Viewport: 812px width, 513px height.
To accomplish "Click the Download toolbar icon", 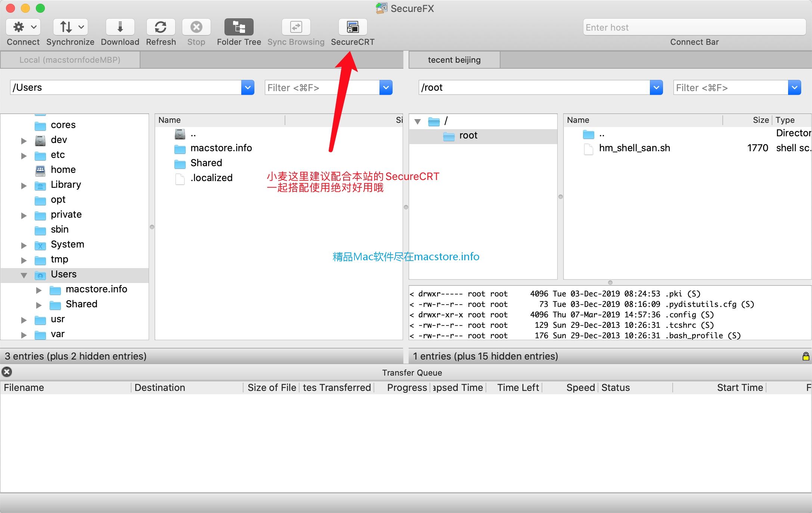I will click(120, 27).
